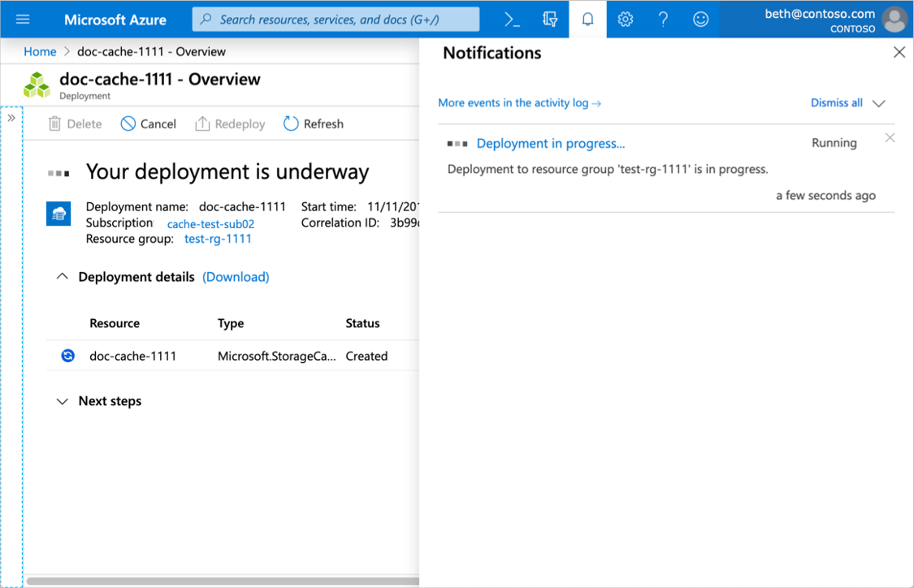
Task: Navigate Home via the breadcrumb
Action: [39, 50]
